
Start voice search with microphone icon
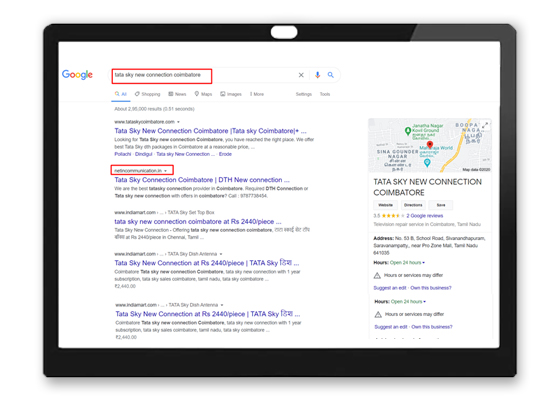pos(317,75)
